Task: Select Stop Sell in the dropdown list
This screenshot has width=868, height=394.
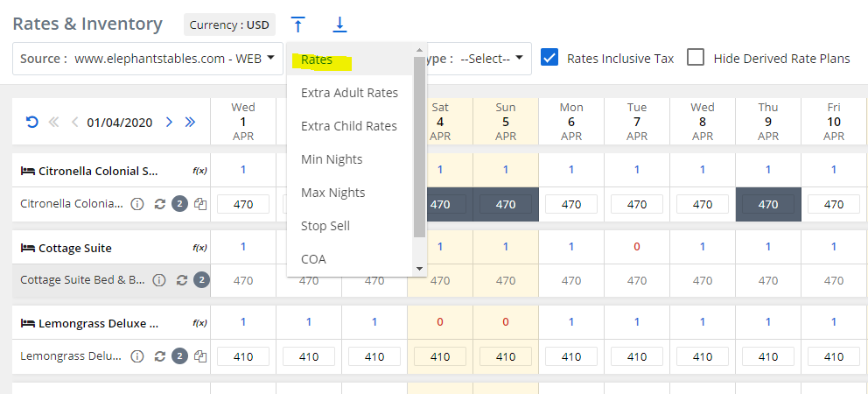Action: pyautogui.click(x=325, y=226)
